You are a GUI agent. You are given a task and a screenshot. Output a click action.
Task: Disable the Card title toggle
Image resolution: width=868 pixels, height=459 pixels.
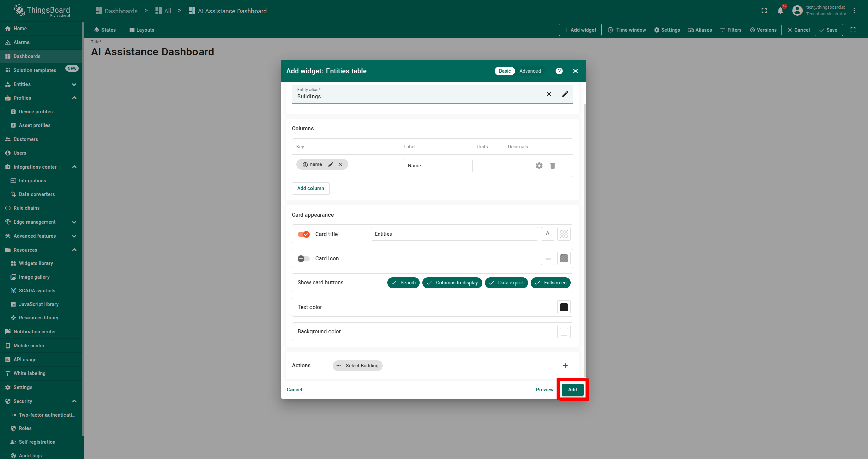coord(303,234)
